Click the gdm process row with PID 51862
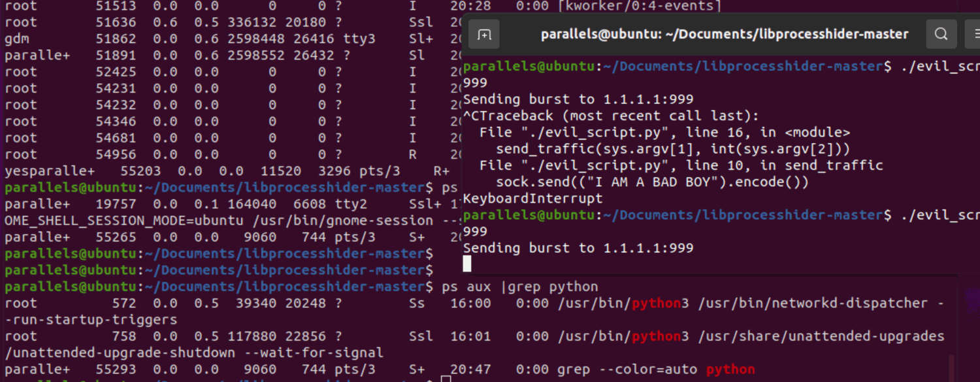Screen dimensions: 980x382 click(232, 39)
